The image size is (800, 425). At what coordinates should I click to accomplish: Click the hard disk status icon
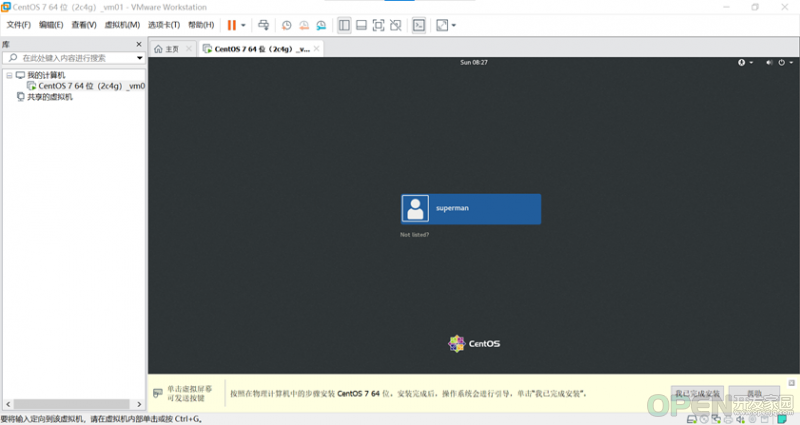691,419
